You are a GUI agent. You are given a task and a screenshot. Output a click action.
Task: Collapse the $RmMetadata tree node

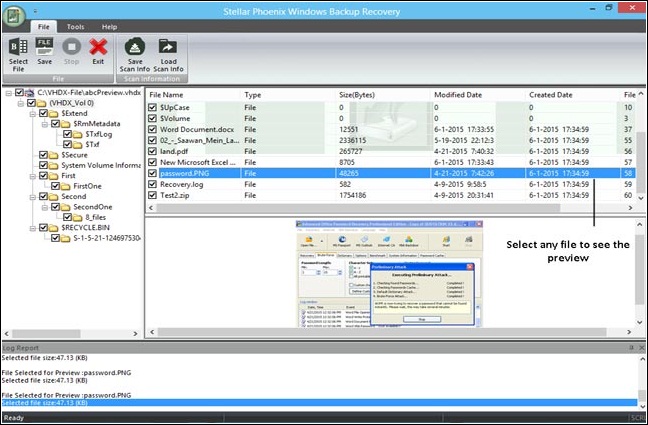pos(45,124)
